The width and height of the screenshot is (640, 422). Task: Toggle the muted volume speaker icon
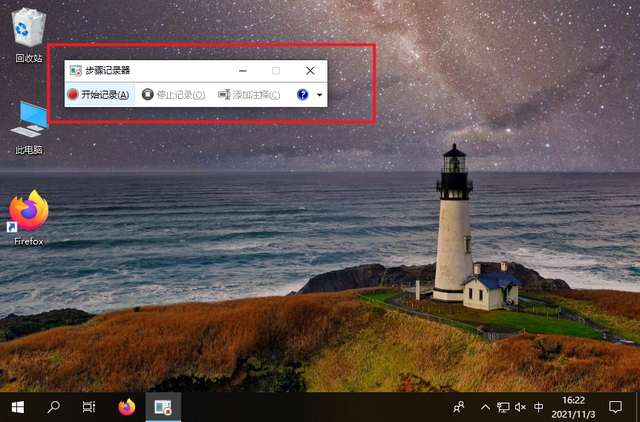(520, 407)
